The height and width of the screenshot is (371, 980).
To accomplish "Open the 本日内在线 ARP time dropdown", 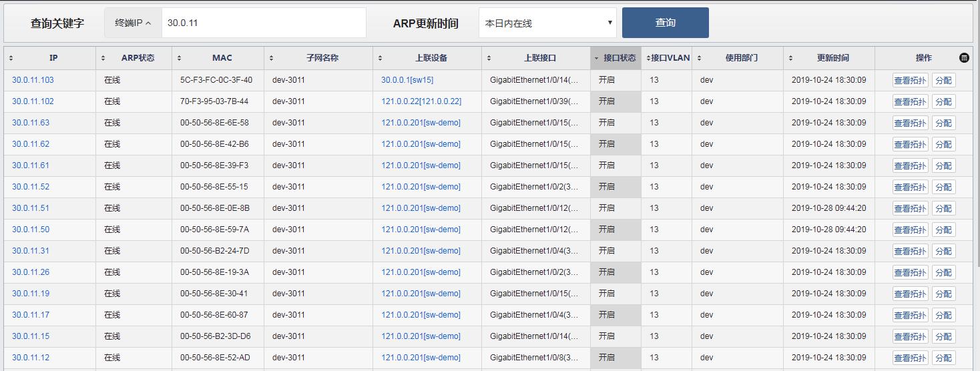I will pyautogui.click(x=547, y=23).
